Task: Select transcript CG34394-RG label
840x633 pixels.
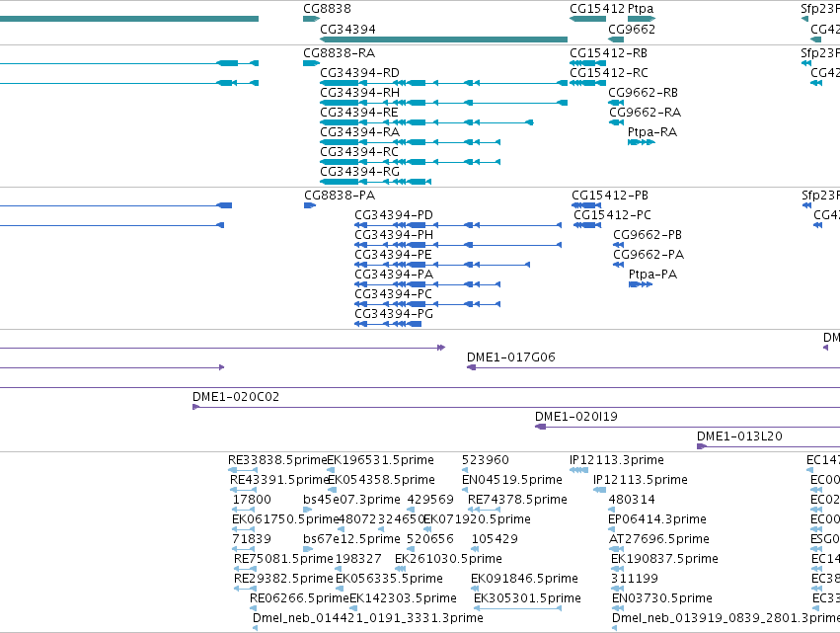Action: (x=359, y=172)
